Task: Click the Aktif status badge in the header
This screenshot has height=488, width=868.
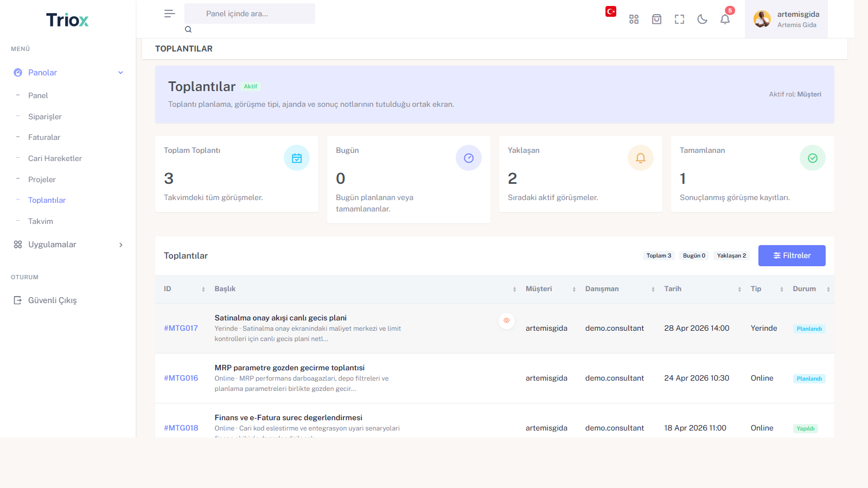Action: click(x=250, y=86)
